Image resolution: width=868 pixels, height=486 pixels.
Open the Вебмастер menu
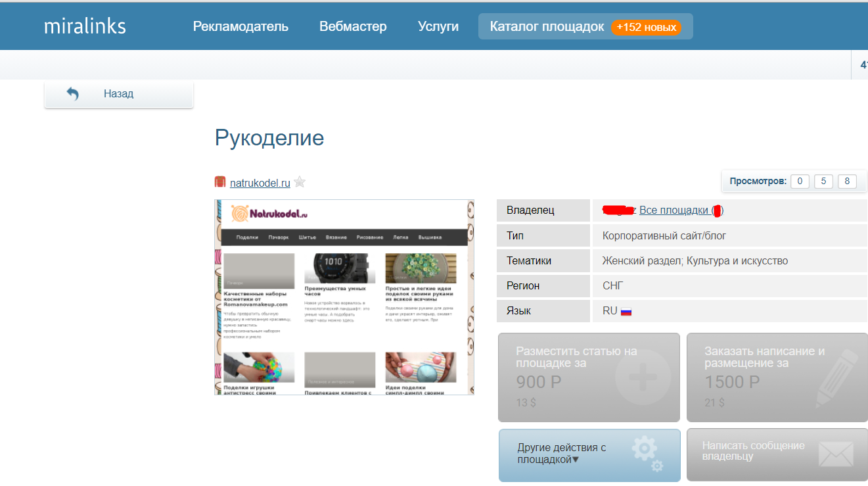[x=353, y=26]
